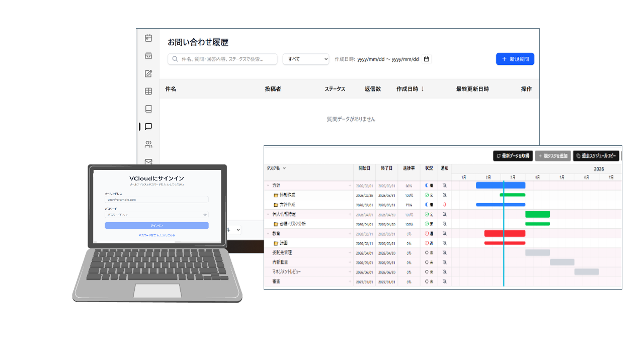Open the calendar icon in the sidebar

(x=148, y=37)
